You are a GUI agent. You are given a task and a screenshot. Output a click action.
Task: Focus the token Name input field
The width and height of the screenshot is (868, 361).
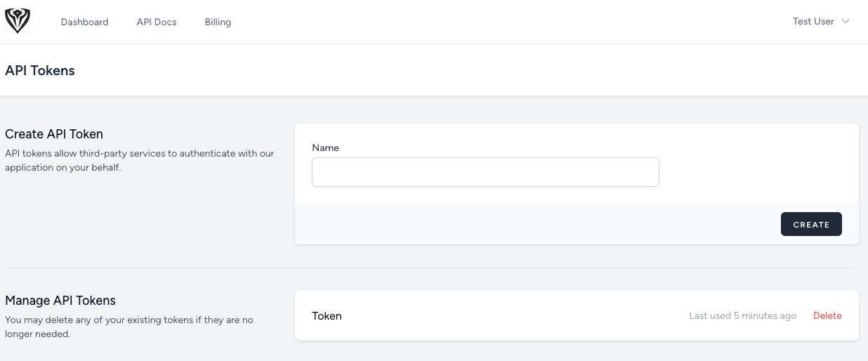(x=485, y=172)
